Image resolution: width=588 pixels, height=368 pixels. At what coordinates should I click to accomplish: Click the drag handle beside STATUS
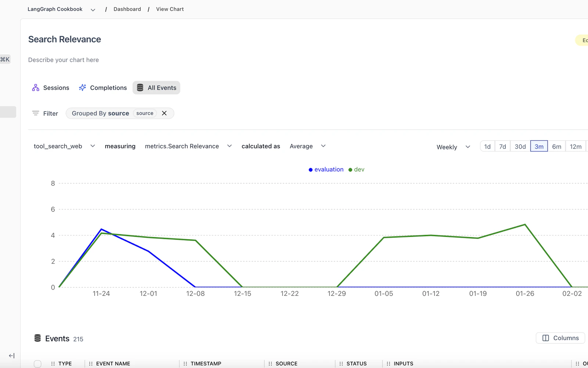point(341,364)
